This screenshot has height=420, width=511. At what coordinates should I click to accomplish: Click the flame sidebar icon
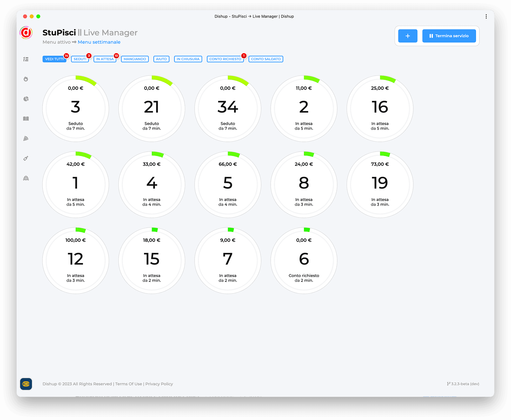[26, 79]
